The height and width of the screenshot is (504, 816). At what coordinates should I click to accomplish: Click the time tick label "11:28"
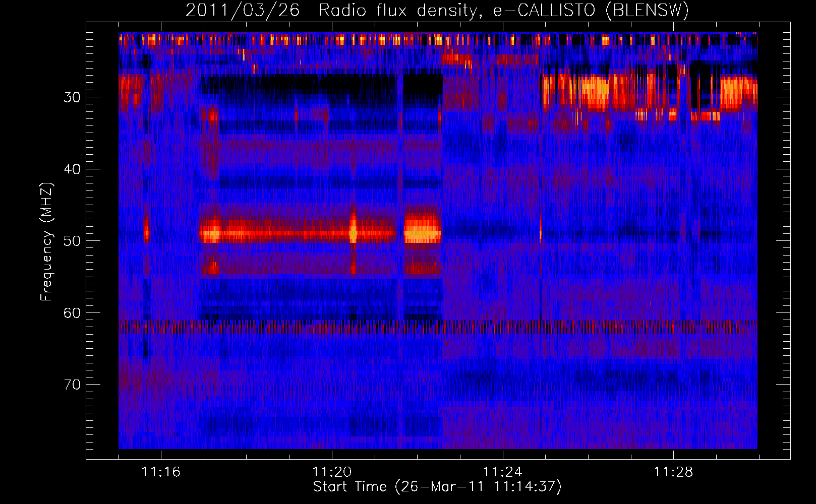(x=674, y=472)
